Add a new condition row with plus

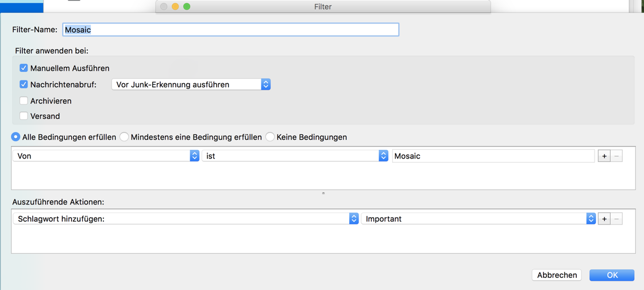604,156
